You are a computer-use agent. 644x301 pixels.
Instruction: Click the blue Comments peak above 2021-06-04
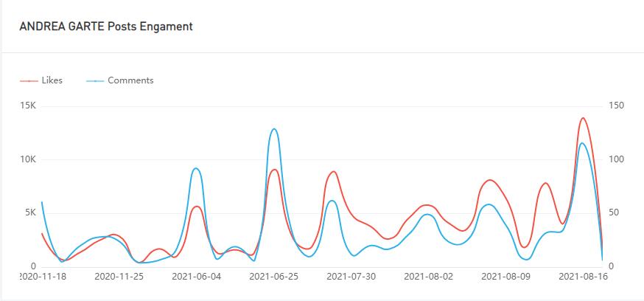[196, 169]
